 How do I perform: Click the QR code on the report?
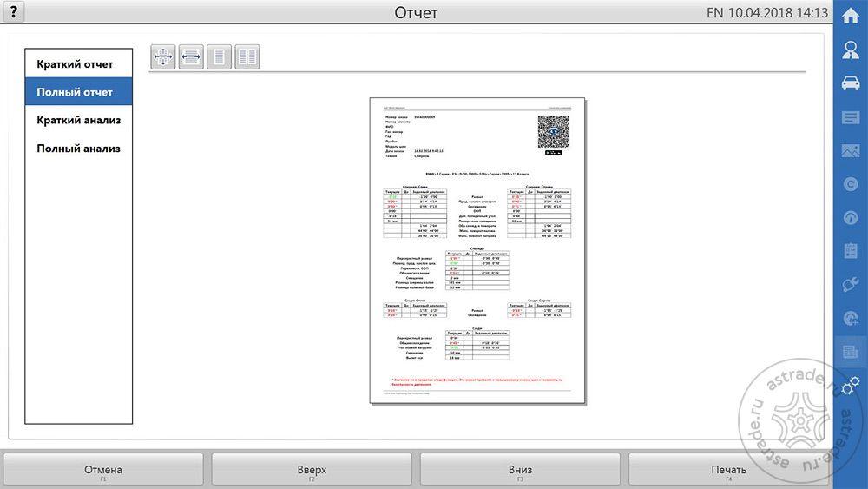[554, 132]
